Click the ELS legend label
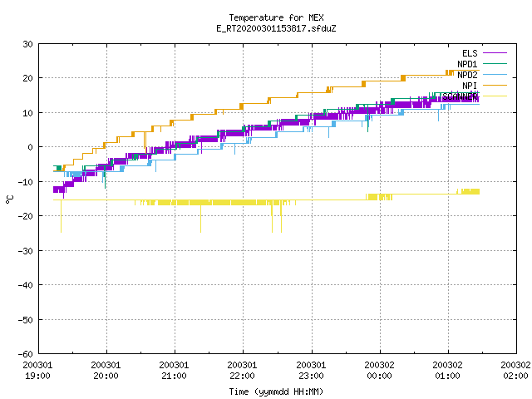Viewport: 532px width, 399px height. coord(470,53)
